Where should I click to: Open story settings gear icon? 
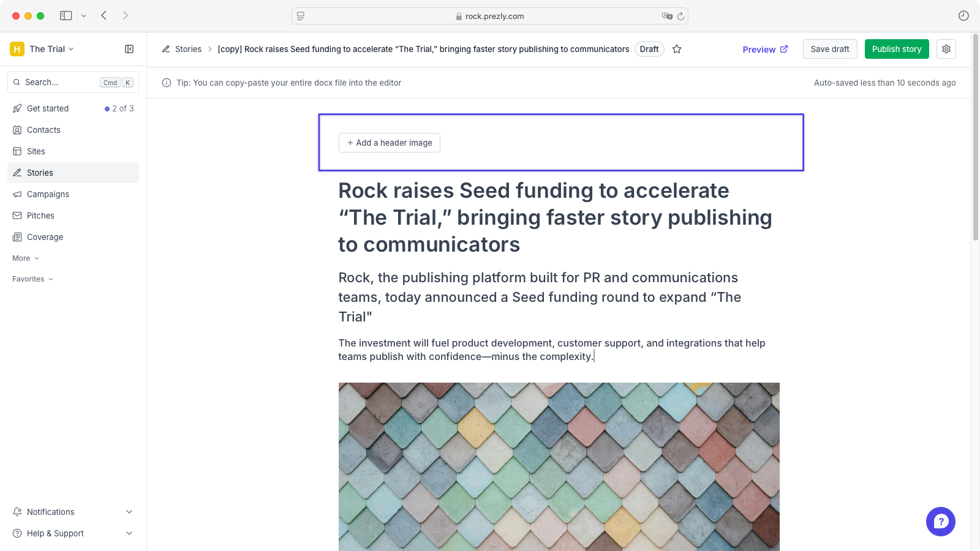click(x=946, y=49)
